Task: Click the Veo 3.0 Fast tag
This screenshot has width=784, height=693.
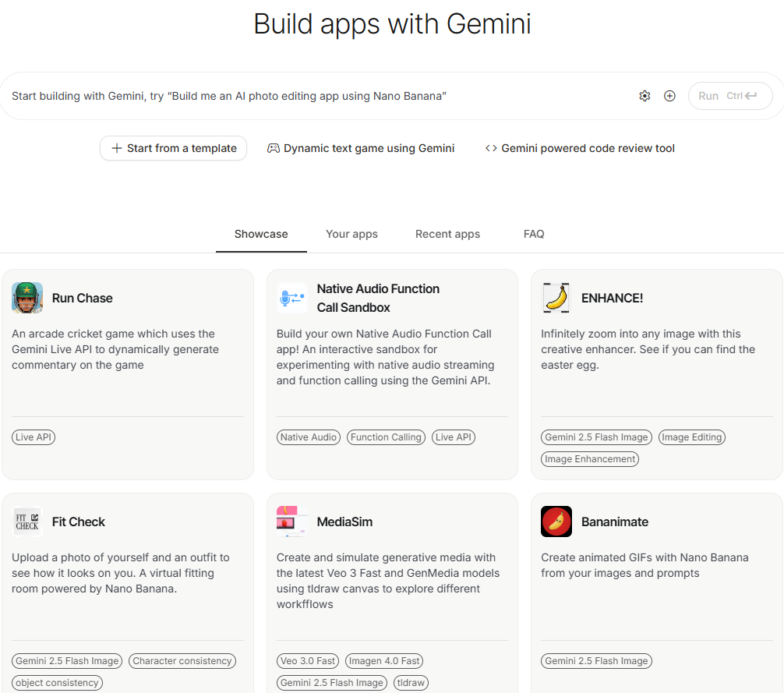Action: tap(307, 661)
